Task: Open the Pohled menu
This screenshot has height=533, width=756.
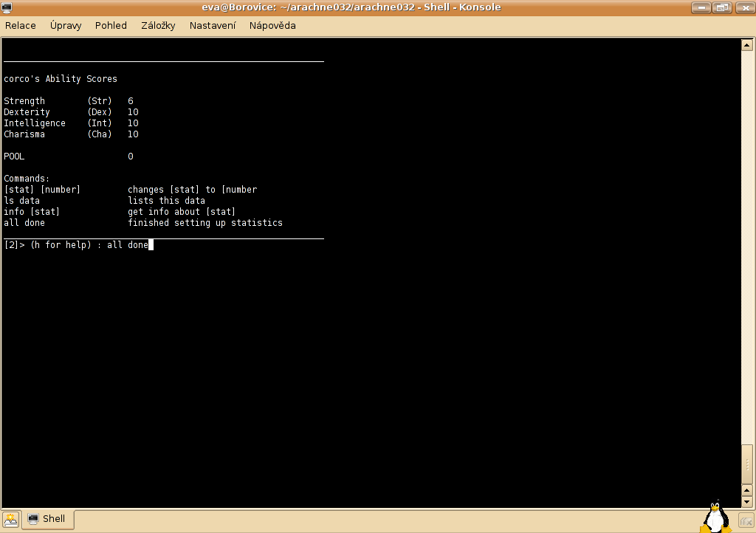Action: pyautogui.click(x=111, y=25)
